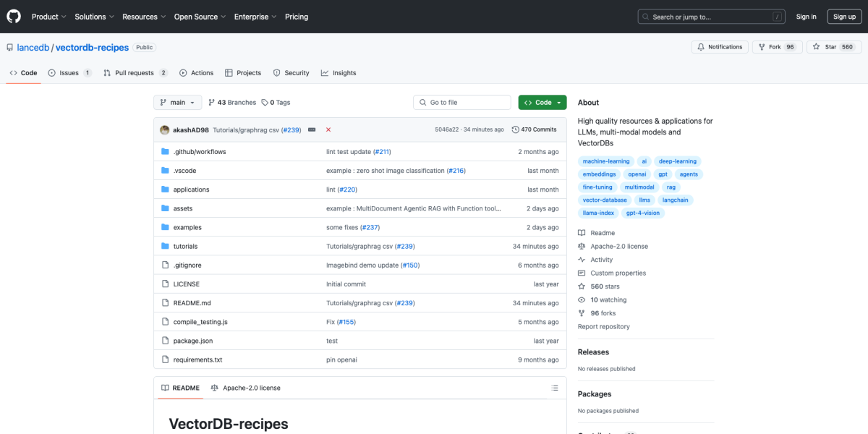This screenshot has height=434, width=868.
Task: Visit the lancedb owner link
Action: [33, 47]
